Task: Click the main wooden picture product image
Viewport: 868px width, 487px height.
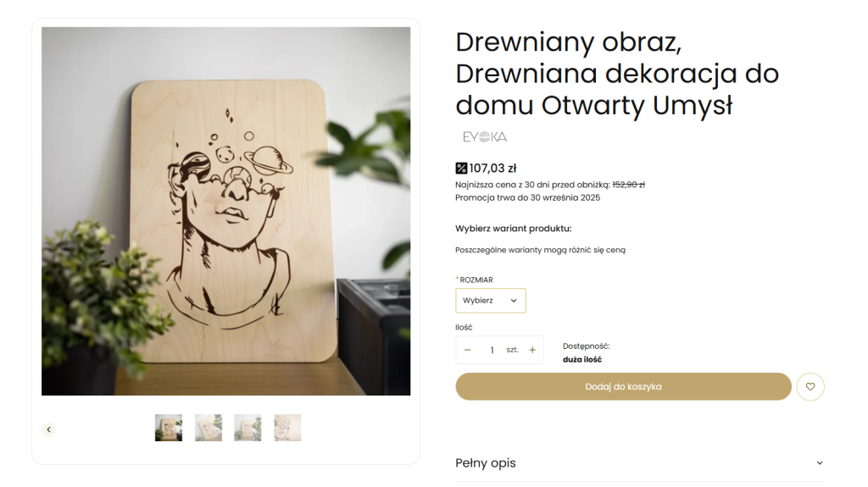Action: coord(225,211)
